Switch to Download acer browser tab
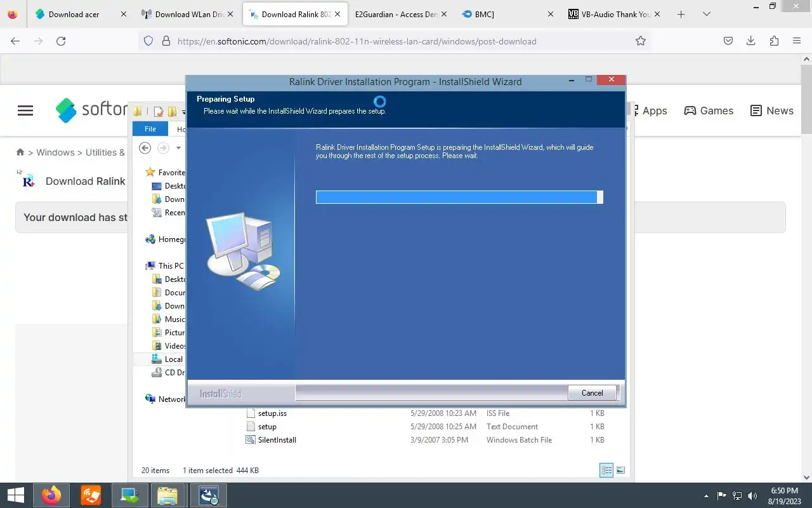The height and width of the screenshot is (508, 812). [x=74, y=15]
